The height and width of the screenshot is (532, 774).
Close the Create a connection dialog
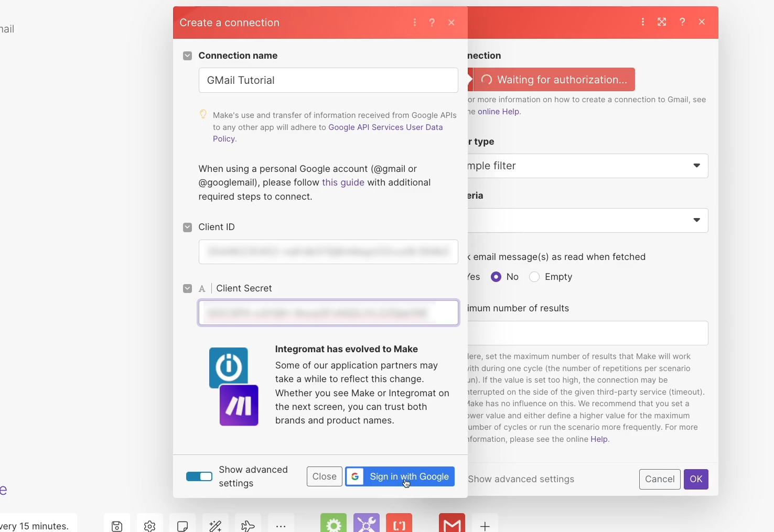pos(451,23)
